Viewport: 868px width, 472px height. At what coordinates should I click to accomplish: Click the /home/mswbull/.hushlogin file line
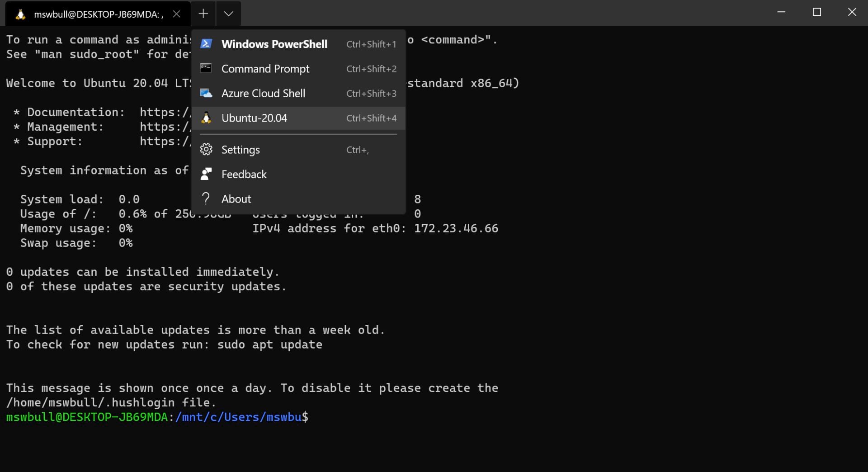click(x=111, y=402)
